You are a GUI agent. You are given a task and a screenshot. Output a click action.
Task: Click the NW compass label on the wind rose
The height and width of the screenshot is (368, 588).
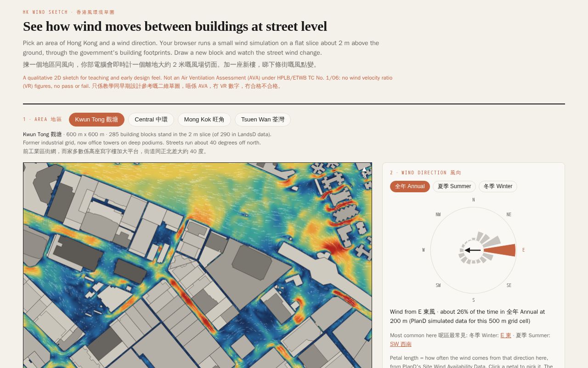pos(438,215)
